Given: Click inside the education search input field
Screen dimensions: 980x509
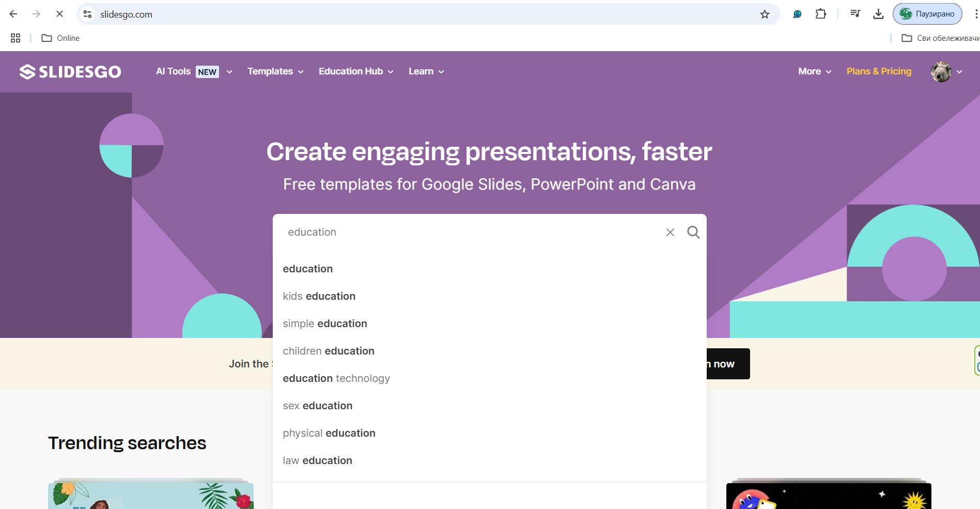Looking at the screenshot, I should [x=465, y=233].
